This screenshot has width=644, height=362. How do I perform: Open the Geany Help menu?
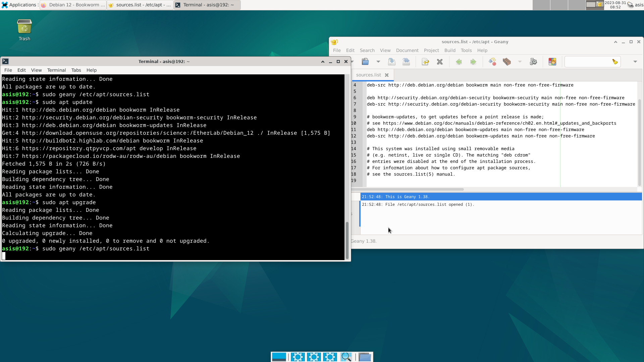click(482, 50)
